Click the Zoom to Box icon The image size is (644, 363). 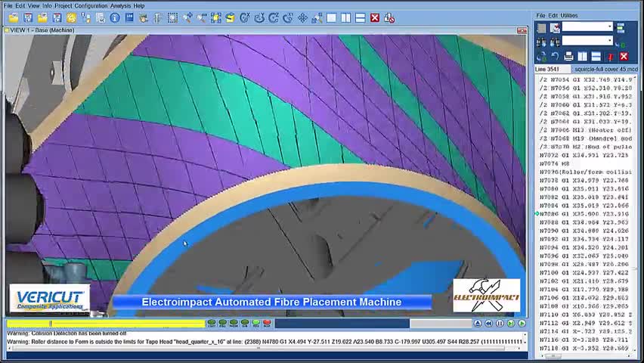tap(172, 17)
